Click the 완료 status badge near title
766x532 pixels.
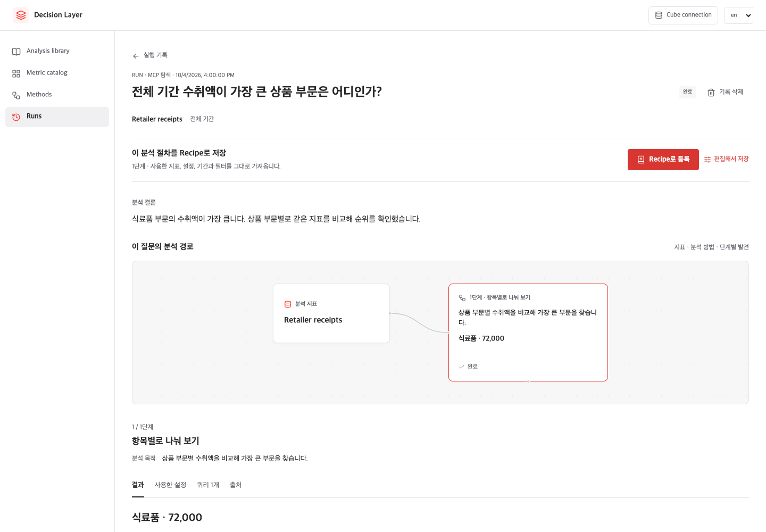(x=687, y=92)
